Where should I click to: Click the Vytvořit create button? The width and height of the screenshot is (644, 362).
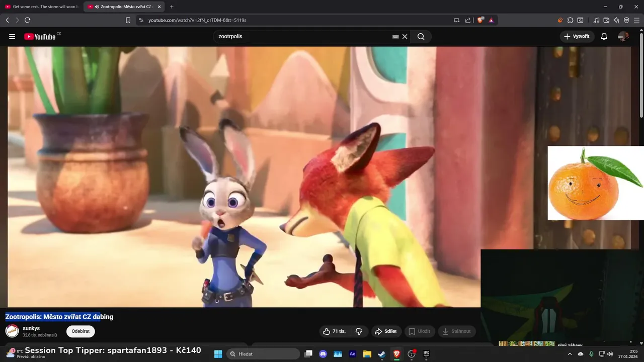(x=577, y=36)
